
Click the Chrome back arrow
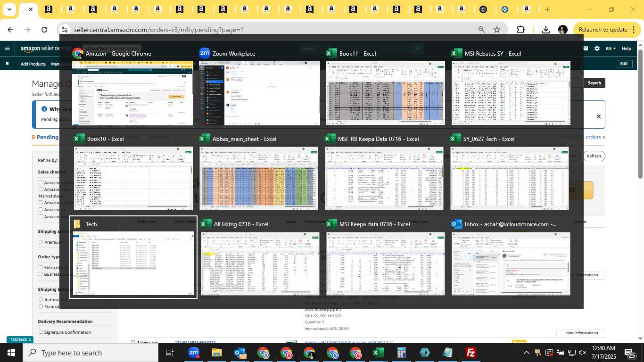coord(10,30)
